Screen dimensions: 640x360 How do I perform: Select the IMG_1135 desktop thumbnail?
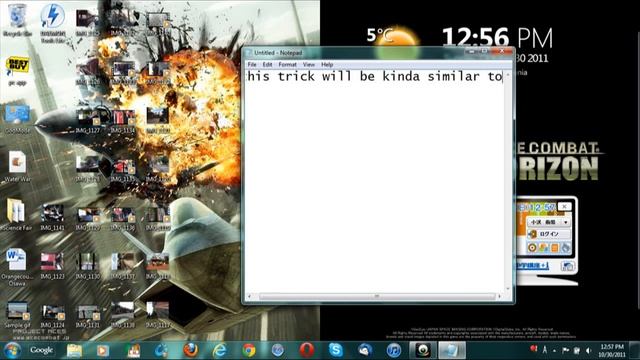coord(122,170)
